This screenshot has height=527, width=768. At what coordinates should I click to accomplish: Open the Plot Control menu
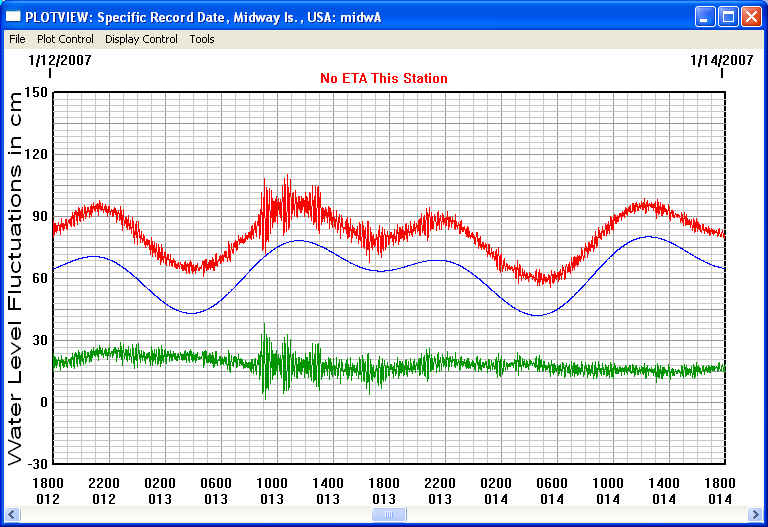[x=65, y=39]
